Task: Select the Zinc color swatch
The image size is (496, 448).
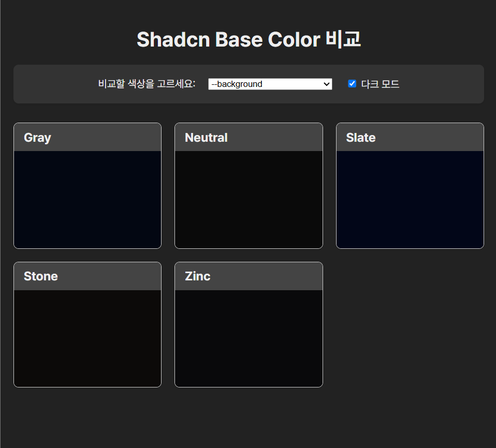Action: [249, 338]
